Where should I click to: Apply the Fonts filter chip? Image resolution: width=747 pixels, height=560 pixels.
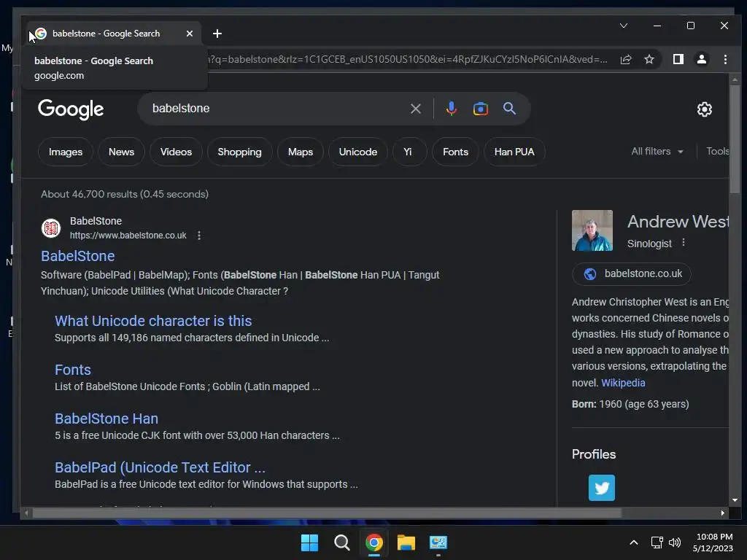coord(455,152)
